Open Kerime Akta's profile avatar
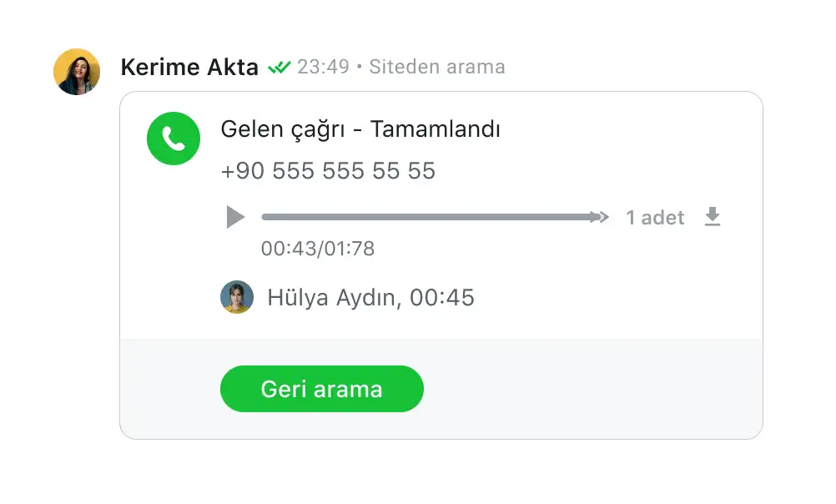This screenshot has width=836, height=504. (77, 72)
